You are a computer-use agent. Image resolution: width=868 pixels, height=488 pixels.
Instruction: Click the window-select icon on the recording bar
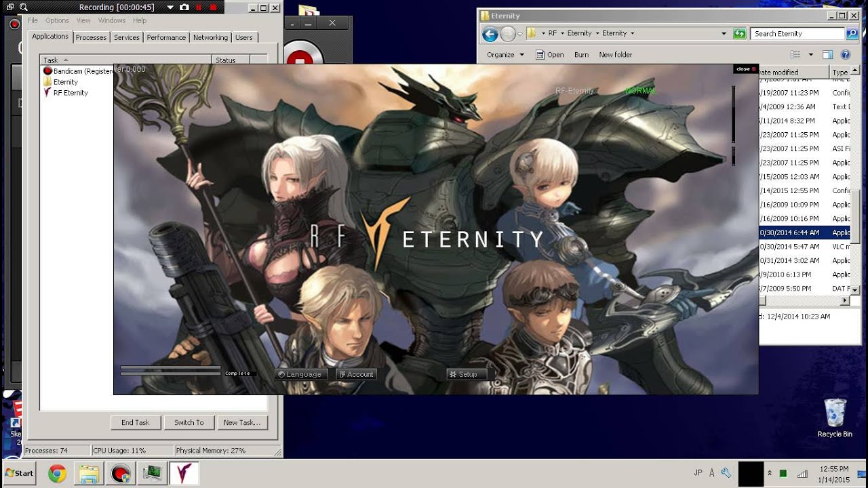[10, 7]
